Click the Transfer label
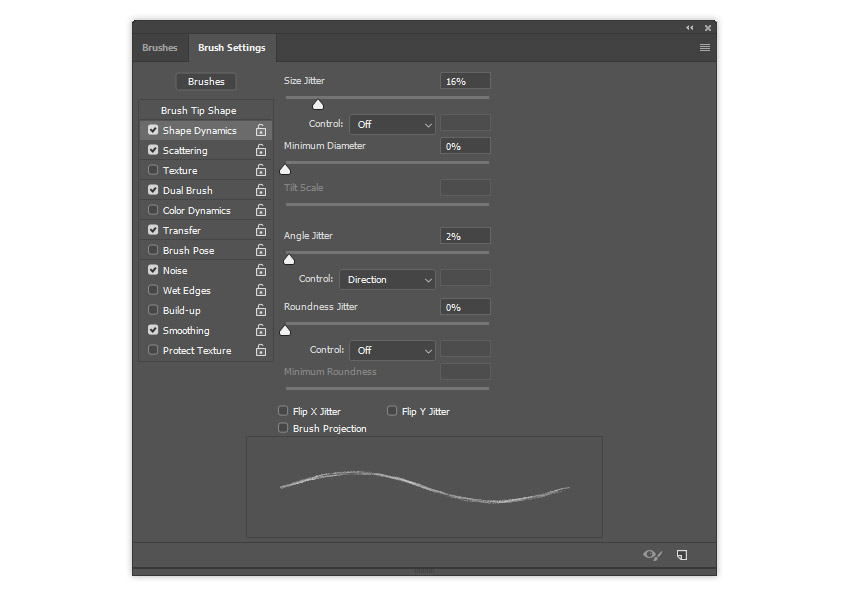This screenshot has width=850, height=596. coord(182,230)
